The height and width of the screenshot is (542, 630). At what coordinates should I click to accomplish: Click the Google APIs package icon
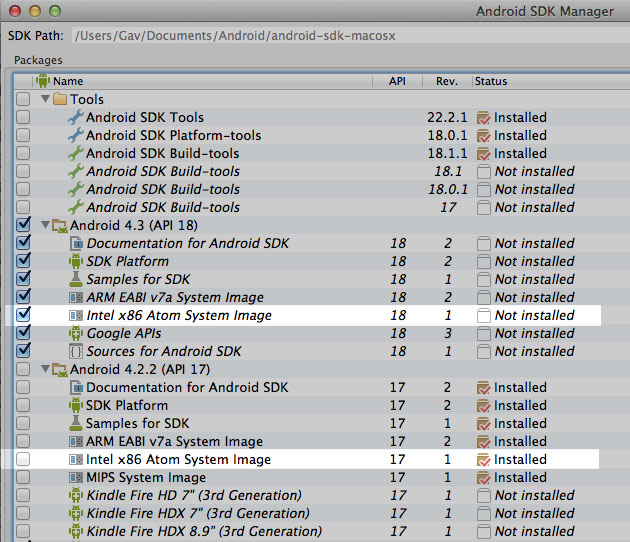click(x=76, y=334)
